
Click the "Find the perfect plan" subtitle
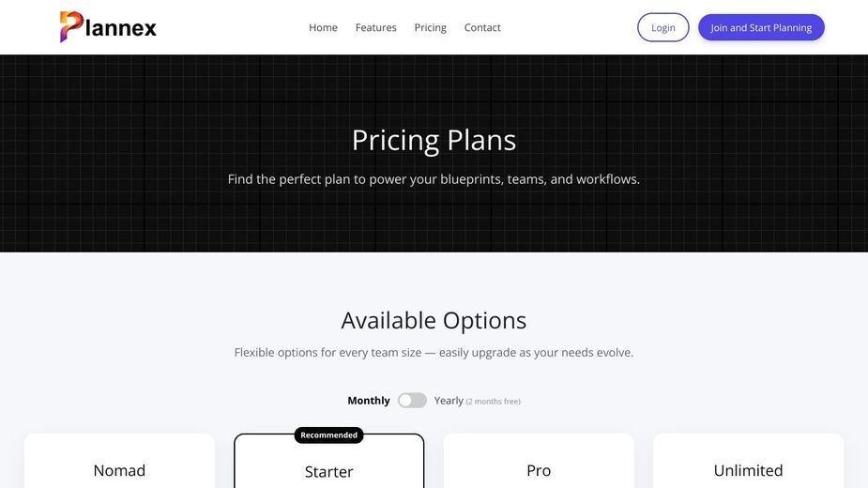pyautogui.click(x=434, y=179)
